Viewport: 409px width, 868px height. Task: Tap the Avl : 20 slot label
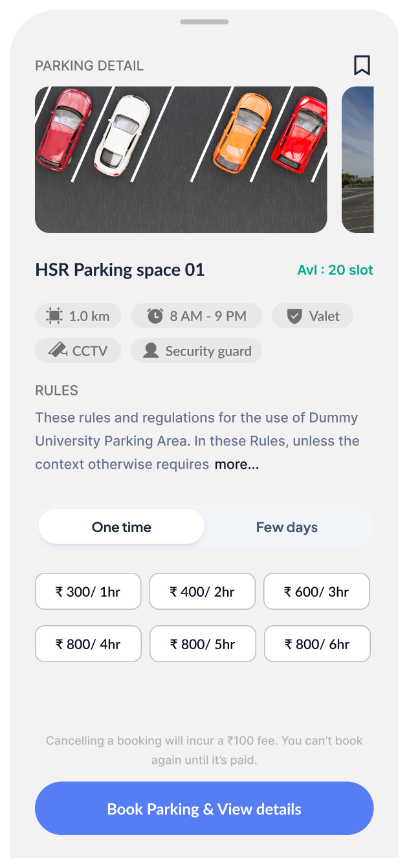pos(335,271)
